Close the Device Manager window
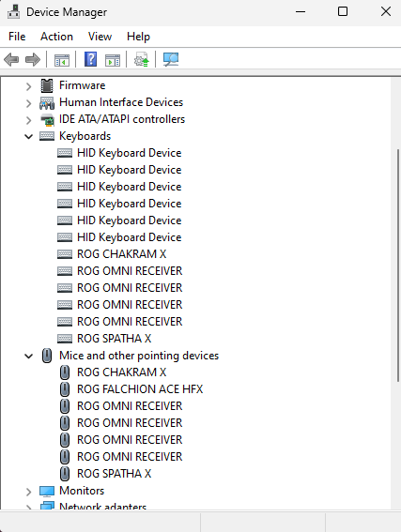Screen dimensions: 401x532 pos(385,12)
